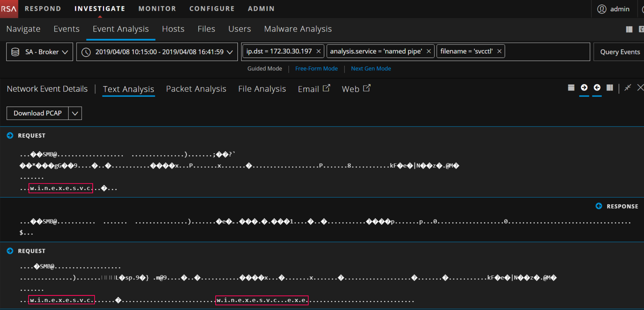Click the side-by-side view layout icon
644x310 pixels.
point(610,88)
